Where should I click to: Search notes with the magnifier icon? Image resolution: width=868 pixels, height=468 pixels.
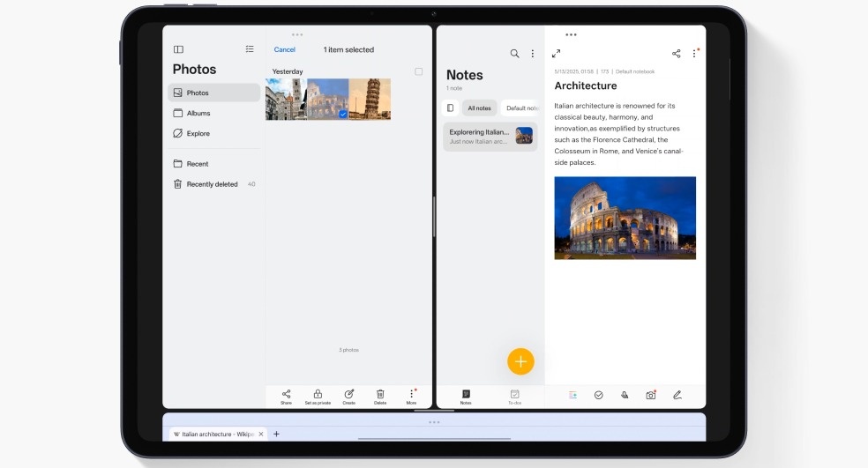[514, 54]
